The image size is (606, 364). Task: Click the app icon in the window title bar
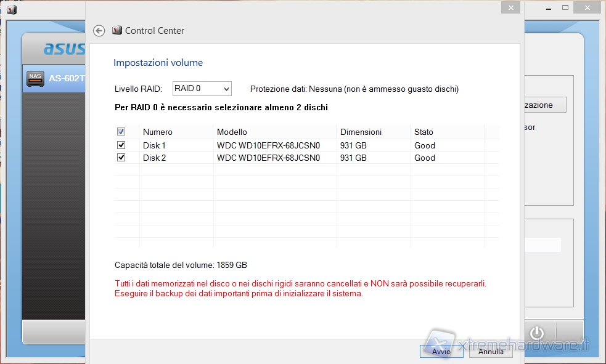coord(12,9)
